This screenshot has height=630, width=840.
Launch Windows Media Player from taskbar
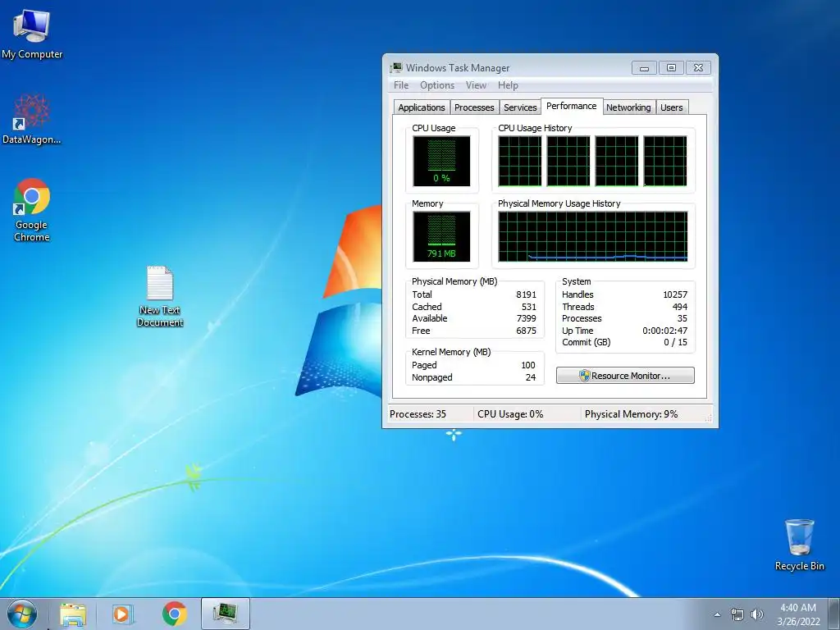[122, 614]
